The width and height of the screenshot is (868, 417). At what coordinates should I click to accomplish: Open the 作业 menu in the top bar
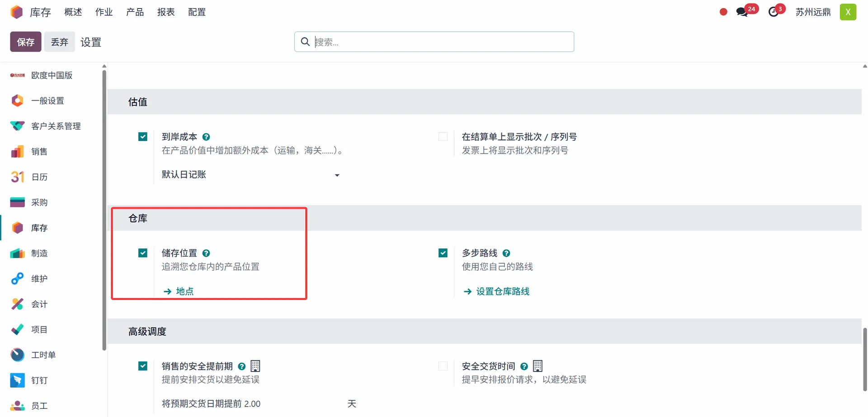(104, 12)
